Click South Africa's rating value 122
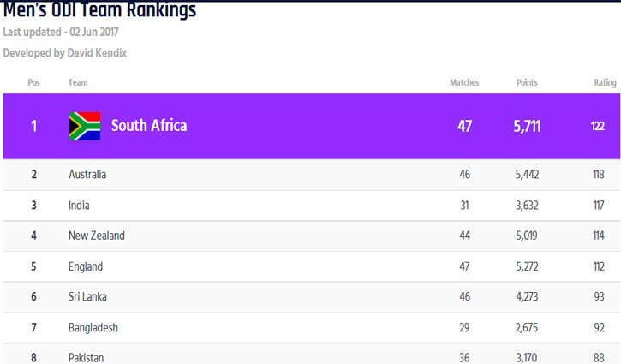This screenshot has height=364, width=621. 598,127
